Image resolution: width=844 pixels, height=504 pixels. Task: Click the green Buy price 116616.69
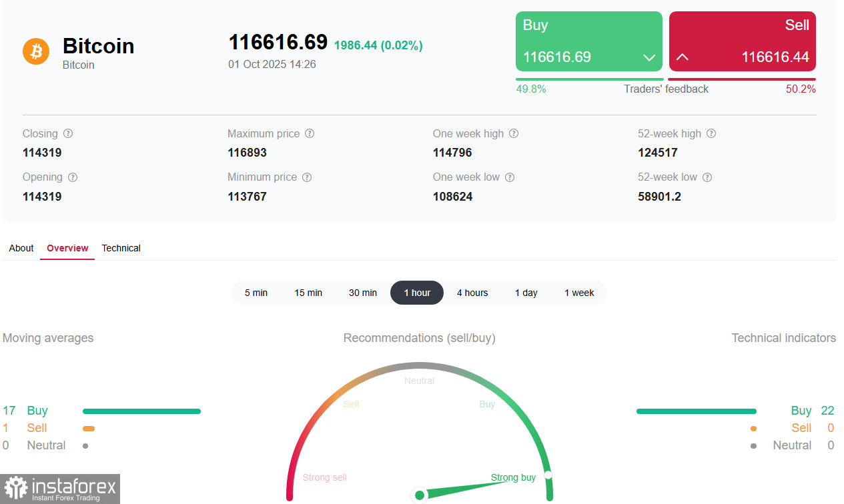tap(557, 57)
